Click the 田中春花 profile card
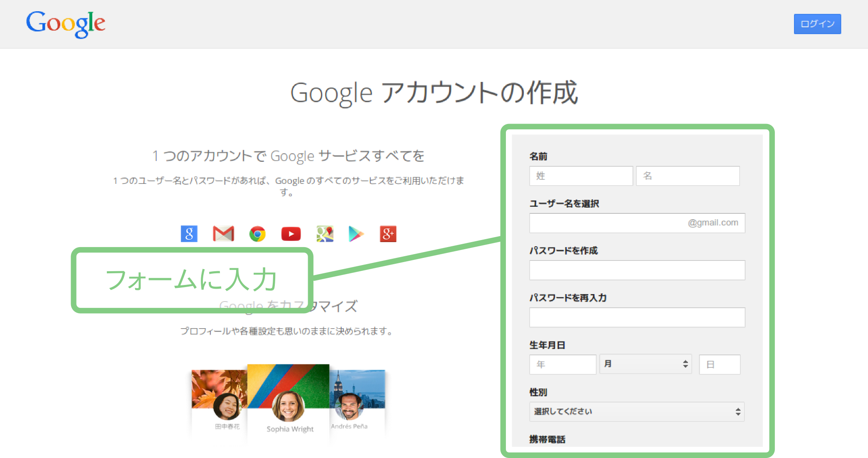Screen dimensions: 868x458 pyautogui.click(x=219, y=402)
